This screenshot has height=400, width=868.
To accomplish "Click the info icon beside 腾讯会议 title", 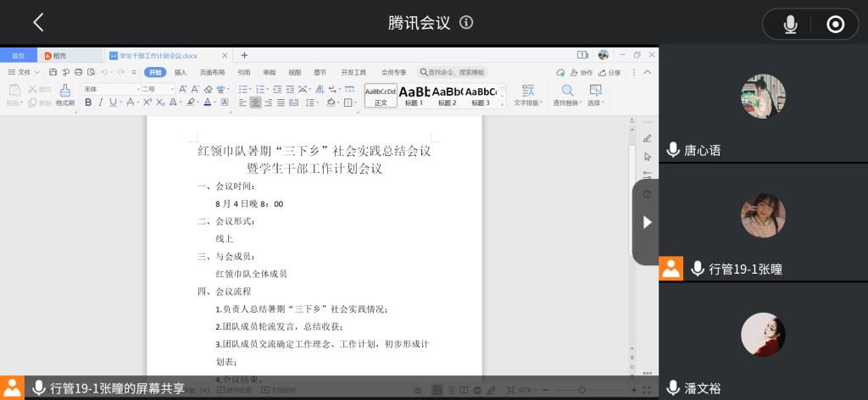I will [466, 23].
